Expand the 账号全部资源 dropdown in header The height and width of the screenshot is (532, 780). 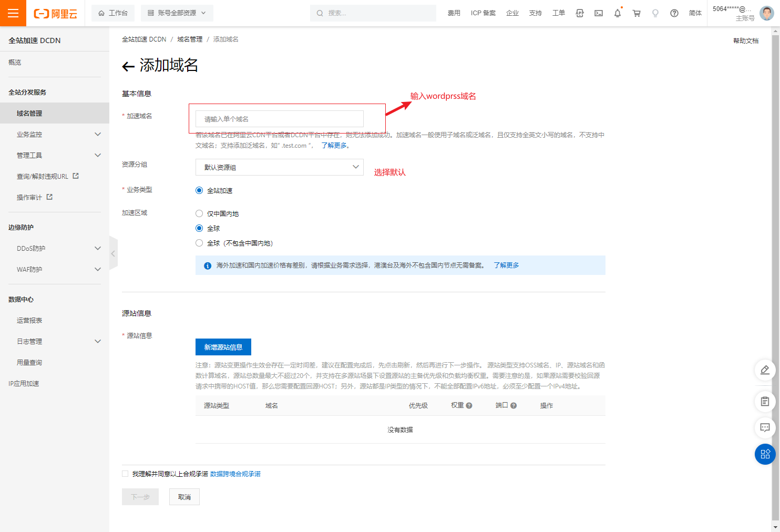click(x=177, y=13)
